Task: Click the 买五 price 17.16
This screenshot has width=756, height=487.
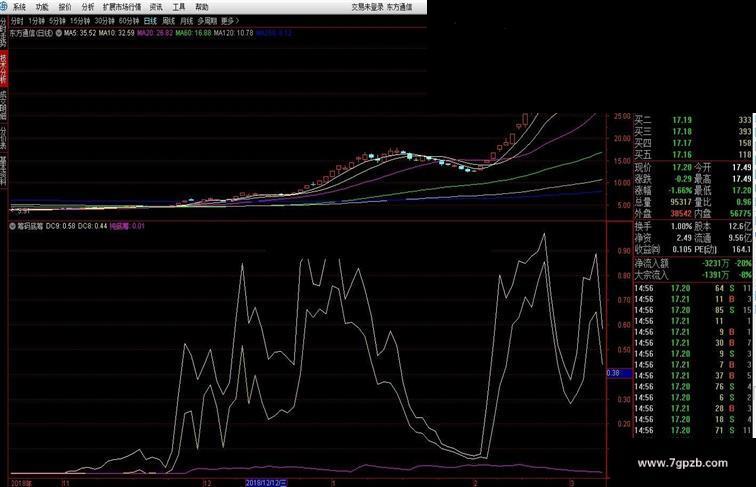Action: [682, 155]
